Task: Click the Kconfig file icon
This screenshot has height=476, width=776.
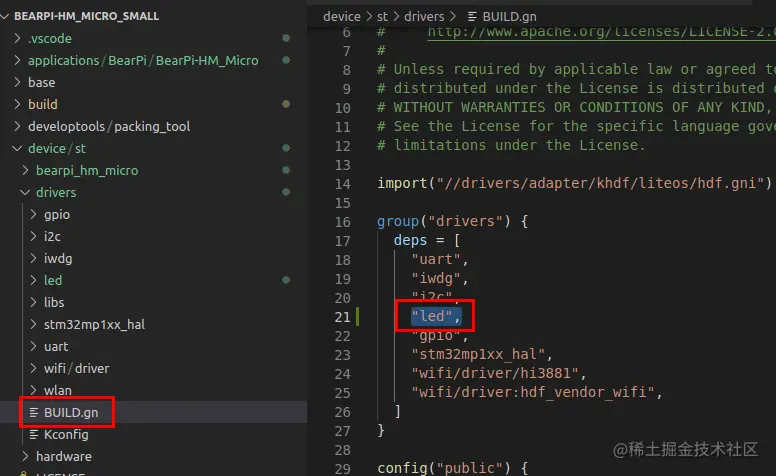Action: click(34, 434)
